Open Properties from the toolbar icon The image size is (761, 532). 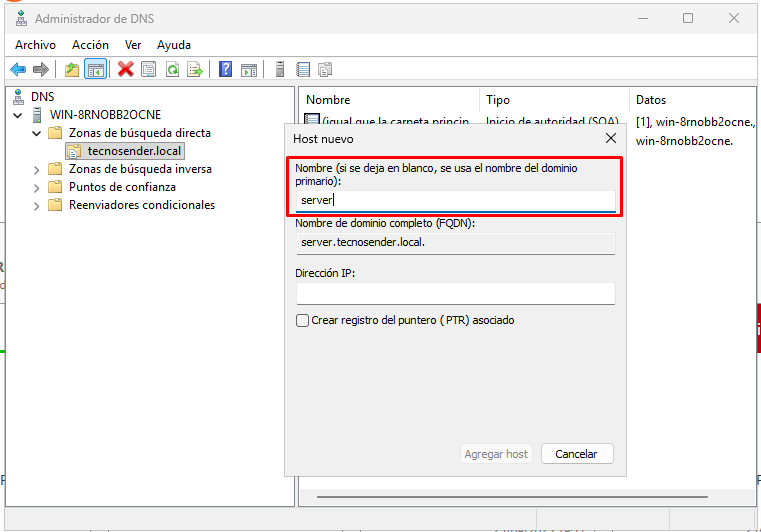tap(149, 69)
